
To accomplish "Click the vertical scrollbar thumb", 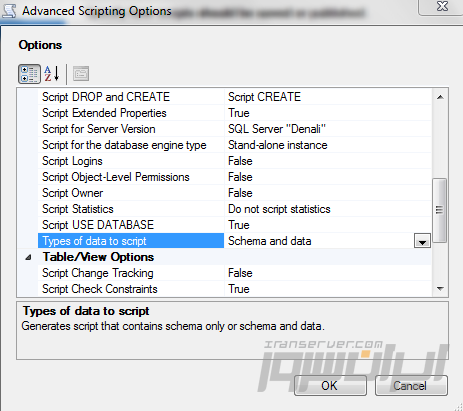I will point(440,210).
